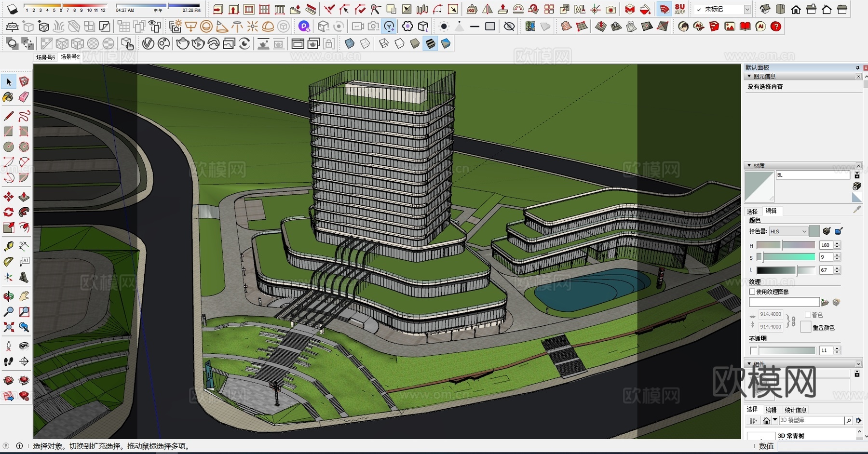The image size is (868, 454).
Task: Adjust the H hue slider
Action: click(786, 245)
